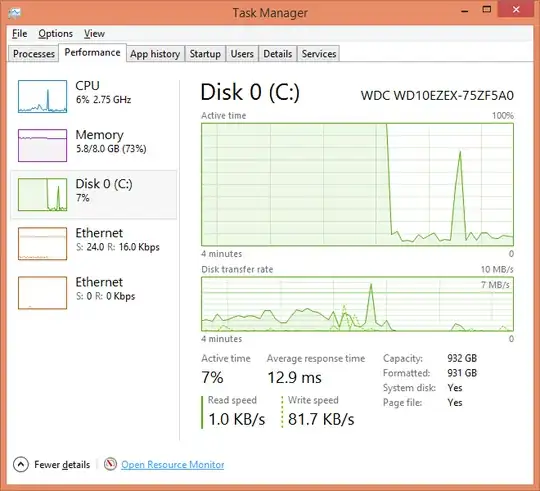Image resolution: width=540 pixels, height=491 pixels.
Task: Click the Fewer details label
Action: click(62, 464)
